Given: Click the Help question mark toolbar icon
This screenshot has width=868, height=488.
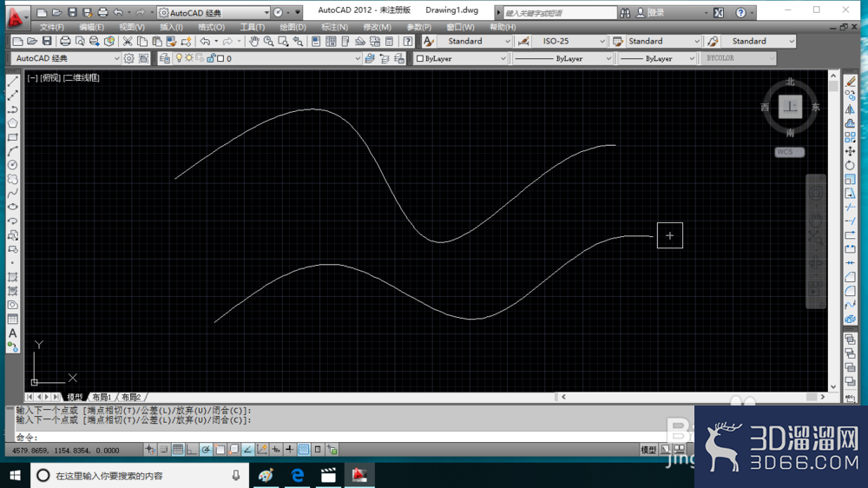Looking at the screenshot, I should [408, 41].
